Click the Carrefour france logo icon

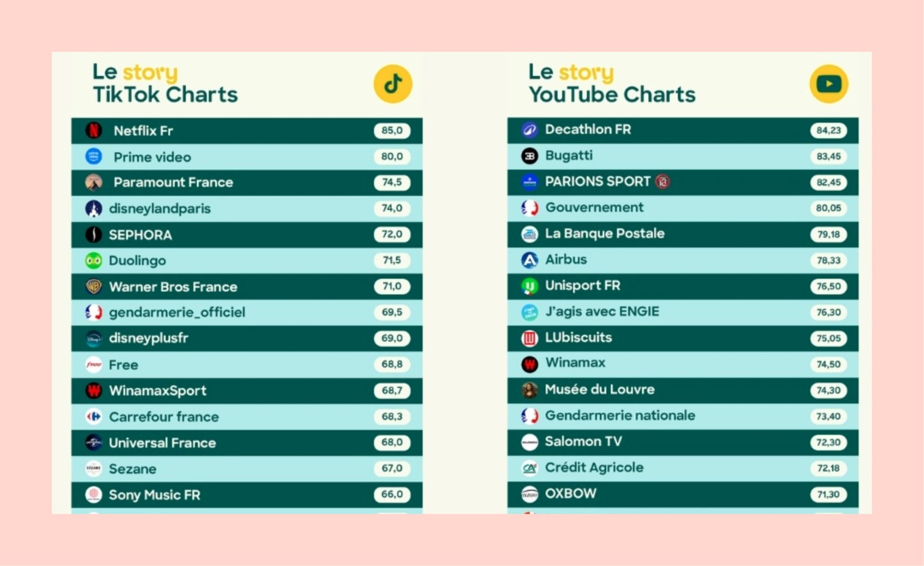pos(94,416)
